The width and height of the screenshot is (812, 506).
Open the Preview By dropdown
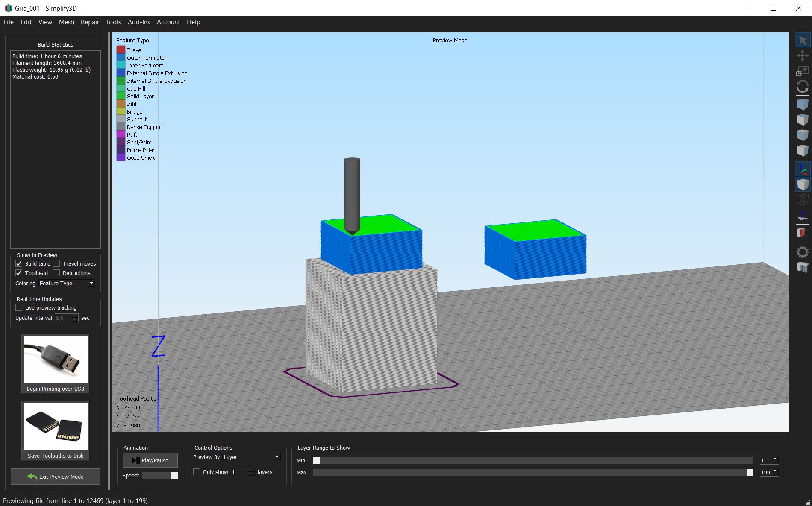(x=251, y=457)
